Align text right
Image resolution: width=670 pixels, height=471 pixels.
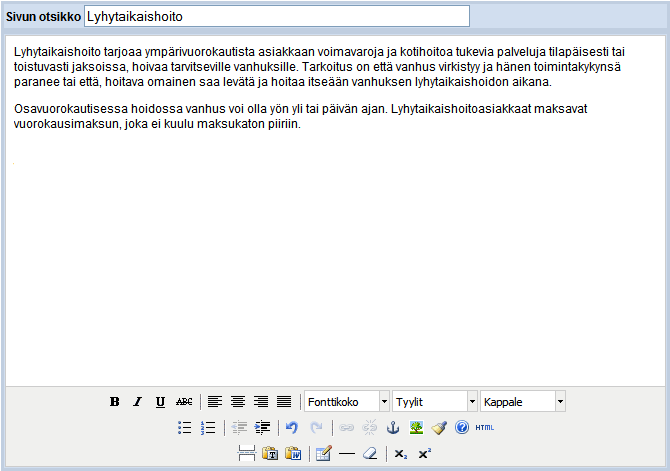(261, 402)
